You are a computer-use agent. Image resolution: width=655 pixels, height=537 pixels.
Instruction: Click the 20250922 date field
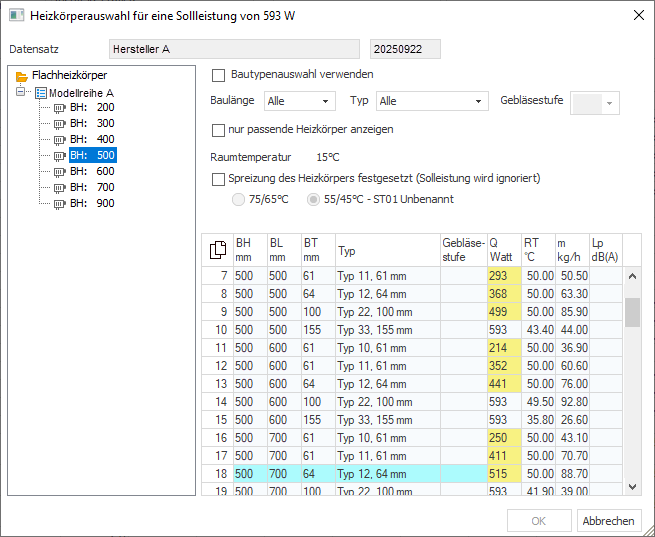pos(405,49)
